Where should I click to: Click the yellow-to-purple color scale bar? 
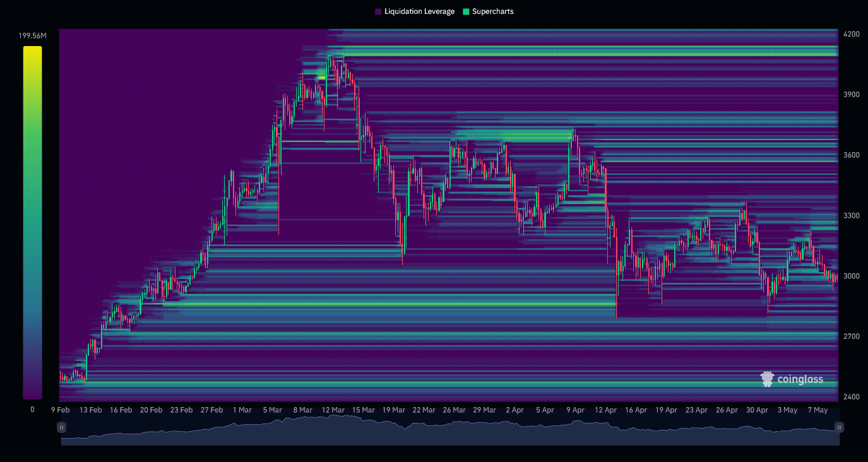click(x=32, y=221)
